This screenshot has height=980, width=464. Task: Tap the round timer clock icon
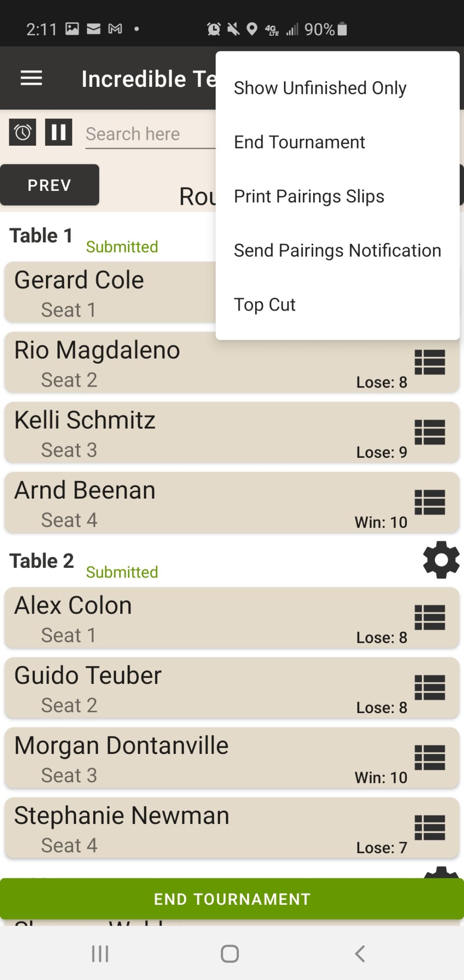[23, 133]
